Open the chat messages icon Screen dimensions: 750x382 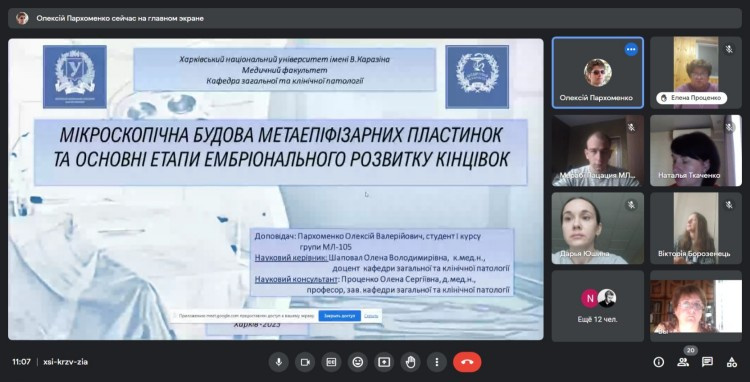[x=707, y=362]
